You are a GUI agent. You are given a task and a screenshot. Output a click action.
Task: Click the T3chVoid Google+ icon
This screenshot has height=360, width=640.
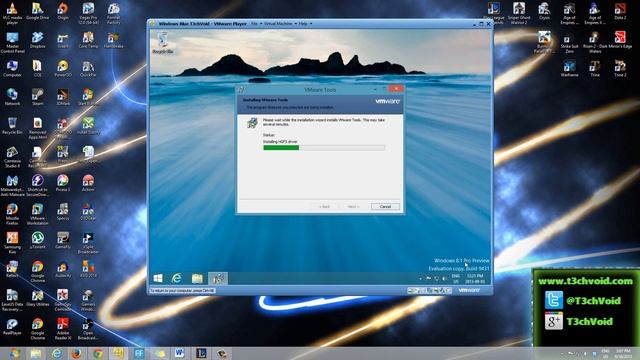click(553, 321)
